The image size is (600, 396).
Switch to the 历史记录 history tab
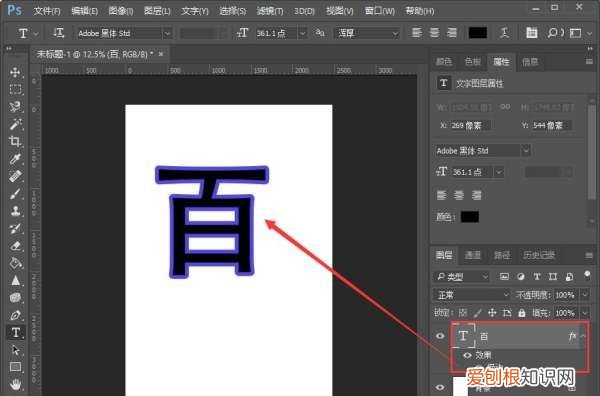(539, 255)
